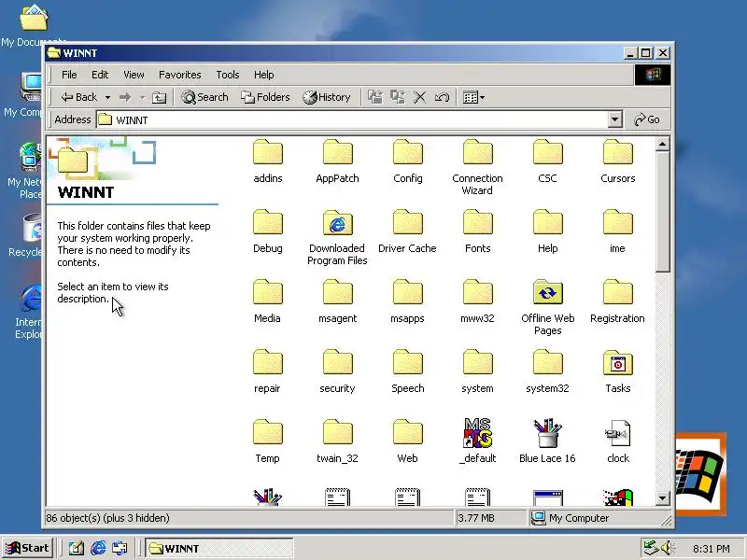Click the Forward arrow button

(x=125, y=98)
